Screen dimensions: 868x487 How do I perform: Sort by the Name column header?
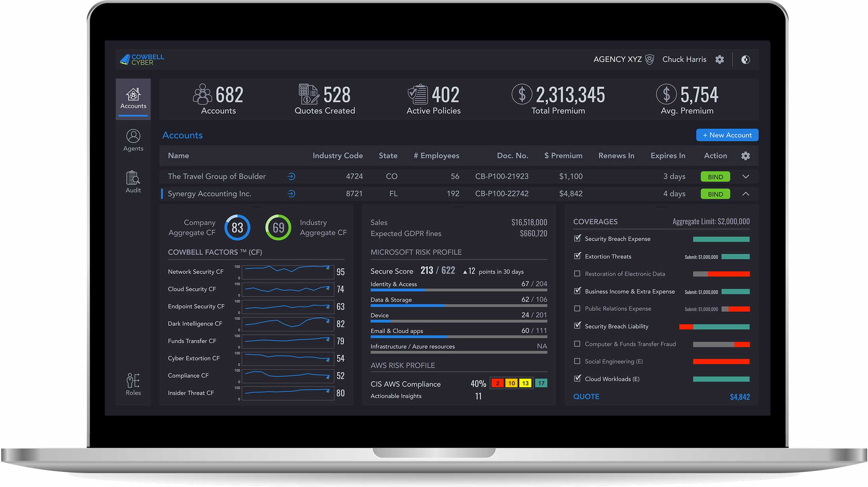point(178,155)
